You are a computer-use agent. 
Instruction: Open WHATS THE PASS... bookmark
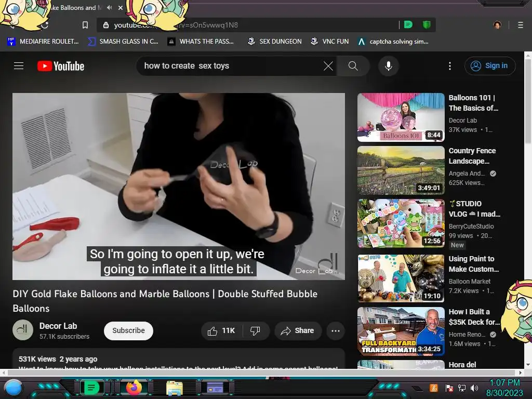click(x=201, y=42)
